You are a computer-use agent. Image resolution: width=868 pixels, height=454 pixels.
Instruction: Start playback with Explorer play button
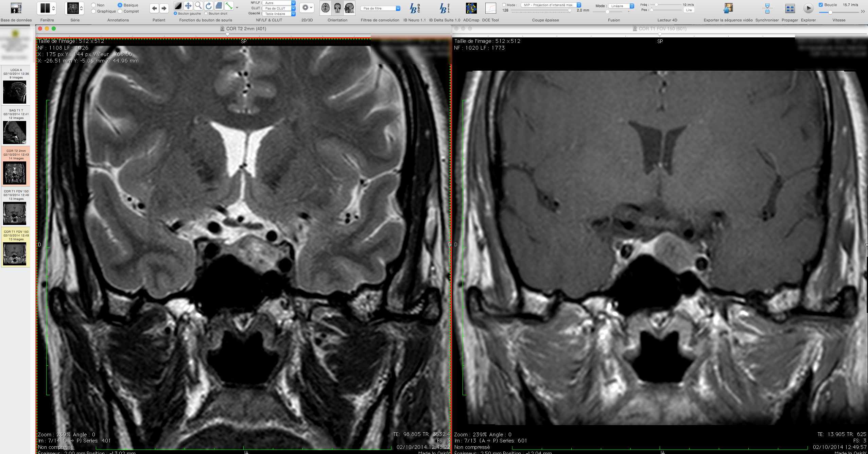click(809, 8)
